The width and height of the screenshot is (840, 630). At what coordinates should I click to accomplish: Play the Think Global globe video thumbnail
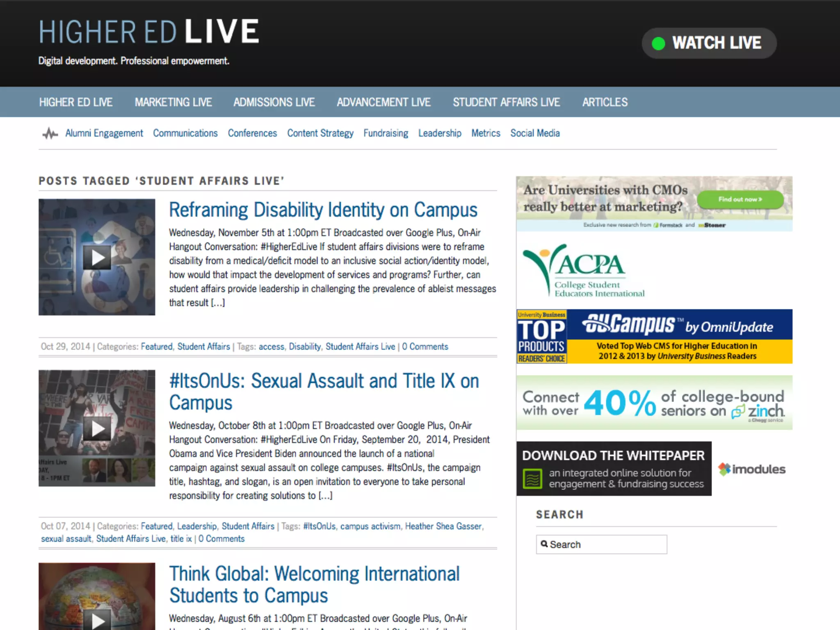pos(97,619)
